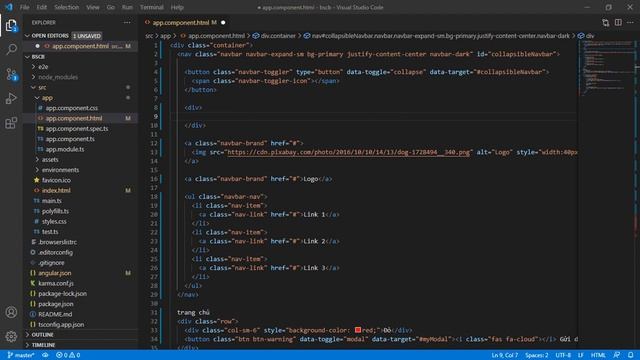Open the File menu
The height and width of the screenshot is (360, 640).
(x=24, y=7)
